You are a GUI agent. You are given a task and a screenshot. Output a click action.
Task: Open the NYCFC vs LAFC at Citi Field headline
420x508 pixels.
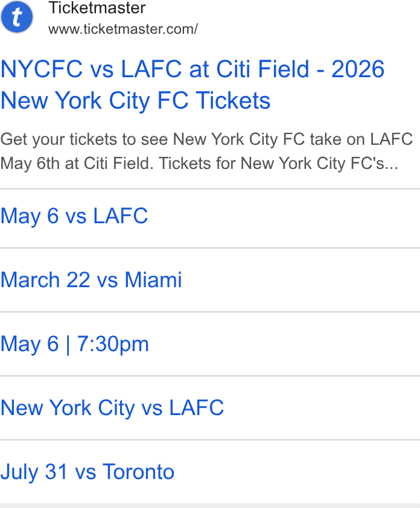(x=192, y=84)
